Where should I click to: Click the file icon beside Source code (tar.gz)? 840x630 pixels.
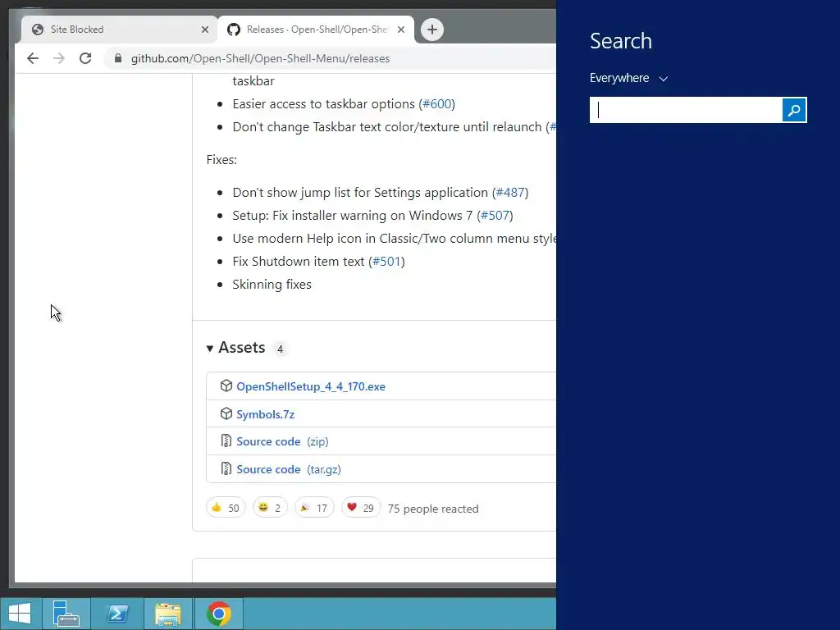tap(226, 468)
